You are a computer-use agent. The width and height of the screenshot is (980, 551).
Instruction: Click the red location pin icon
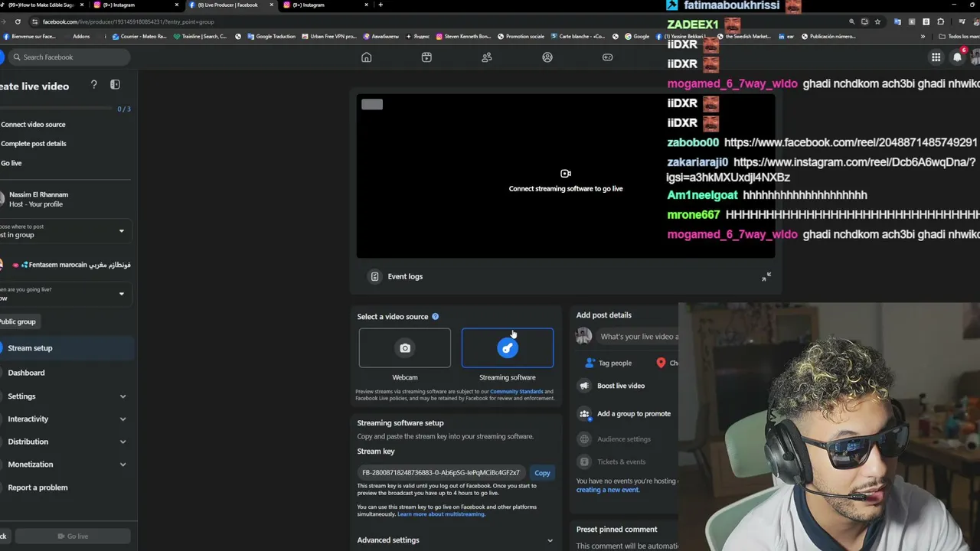[x=661, y=364]
